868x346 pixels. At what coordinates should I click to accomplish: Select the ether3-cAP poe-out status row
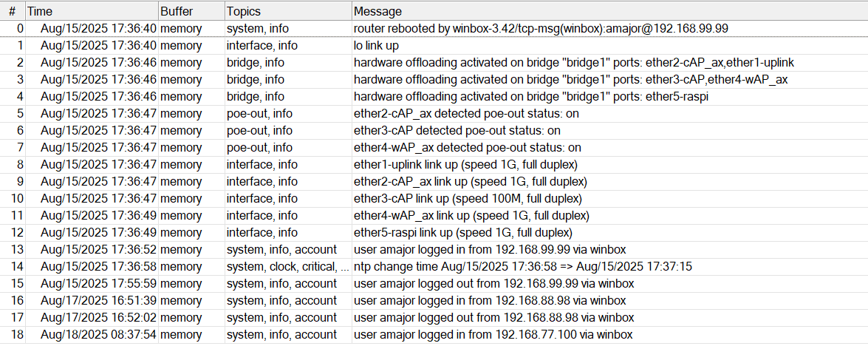coord(457,130)
